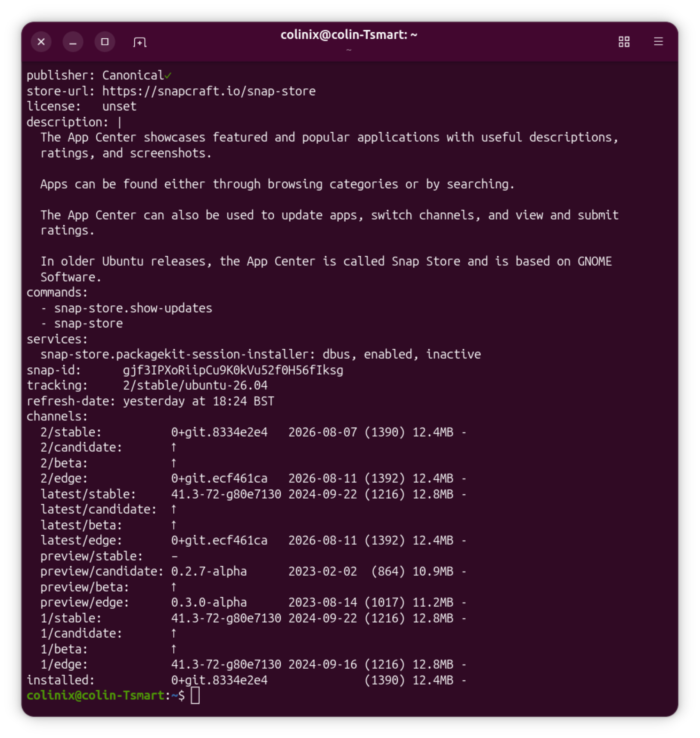Click the '1/candidate:' channel name
This screenshot has width=700, height=738.
81,633
